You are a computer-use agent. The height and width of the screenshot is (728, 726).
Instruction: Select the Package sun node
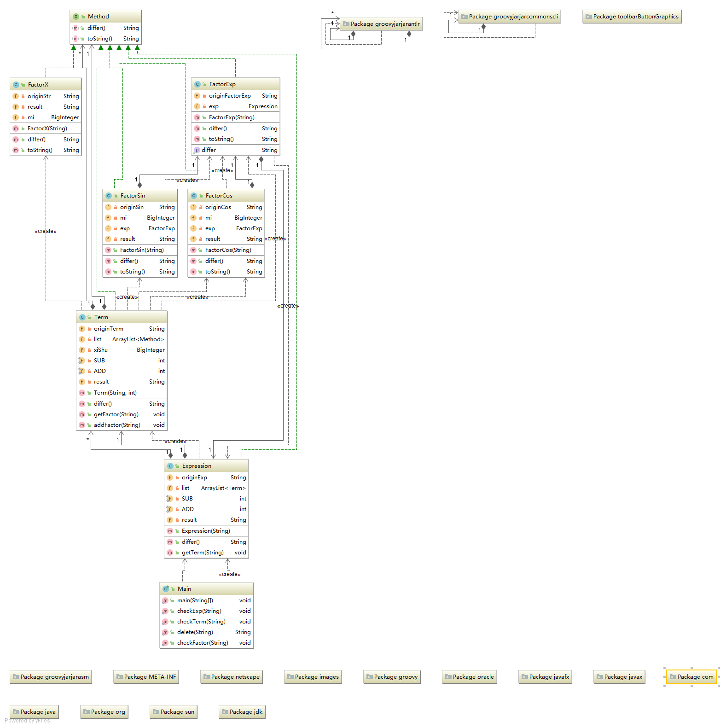(174, 712)
